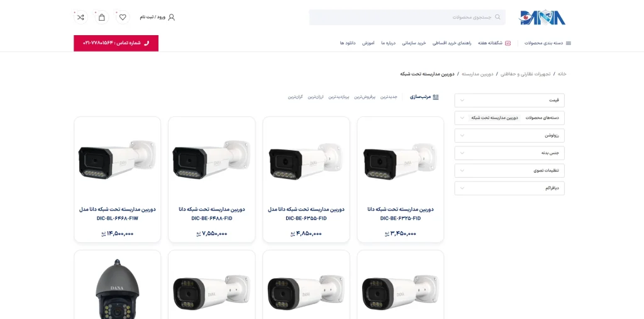The height and width of the screenshot is (319, 644).
Task: Expand the رزولوشن filter
Action: point(509,135)
